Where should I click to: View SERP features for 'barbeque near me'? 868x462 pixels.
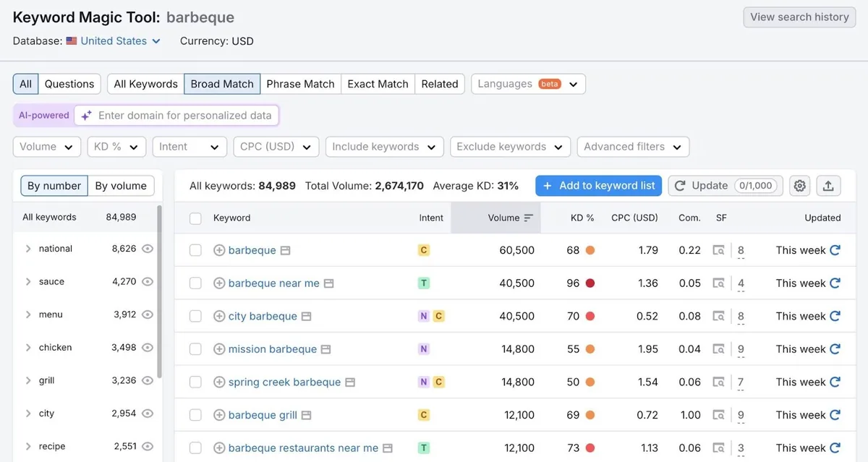(741, 284)
